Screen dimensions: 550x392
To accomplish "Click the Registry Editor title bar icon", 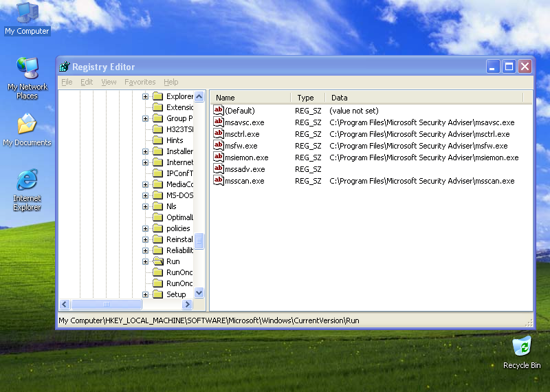I will coord(65,66).
